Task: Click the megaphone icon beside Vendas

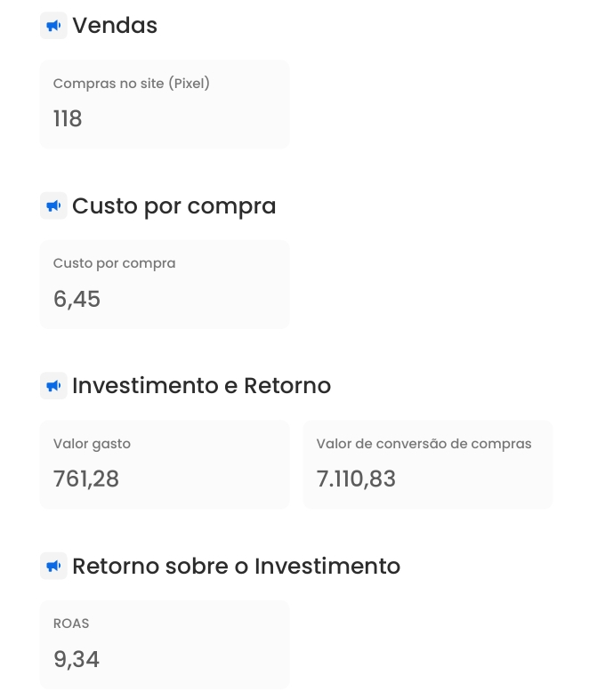Action: [x=53, y=26]
